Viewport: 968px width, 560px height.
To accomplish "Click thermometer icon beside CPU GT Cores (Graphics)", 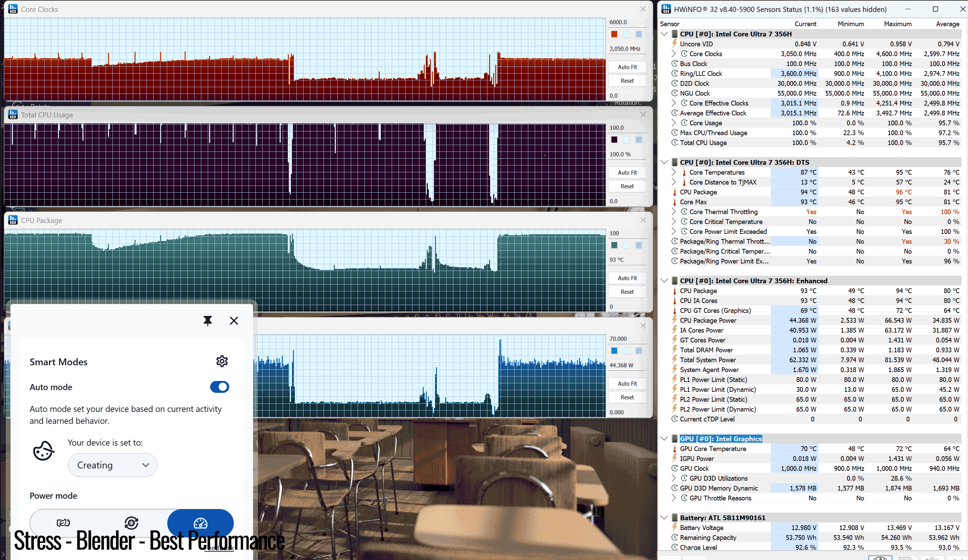I will [x=674, y=310].
